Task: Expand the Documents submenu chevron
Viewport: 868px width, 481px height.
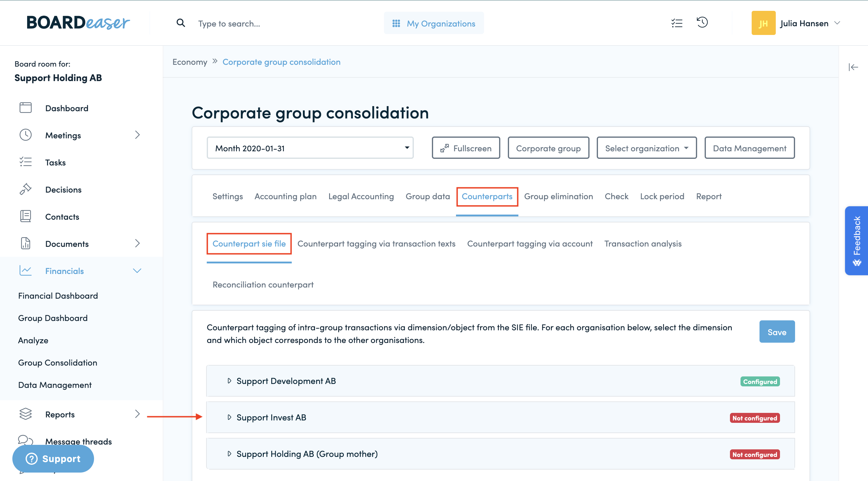Action: coord(137,243)
